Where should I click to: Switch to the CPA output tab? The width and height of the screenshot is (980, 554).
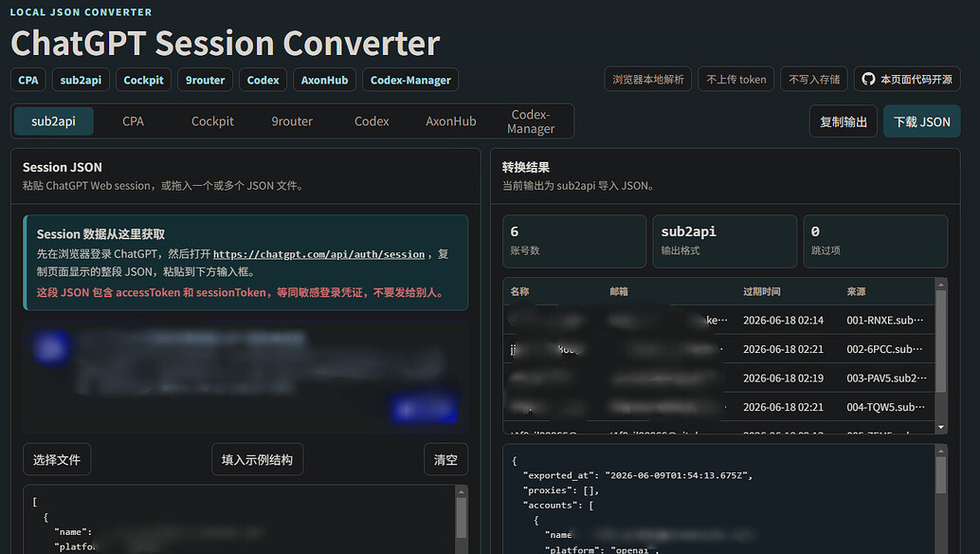point(133,121)
